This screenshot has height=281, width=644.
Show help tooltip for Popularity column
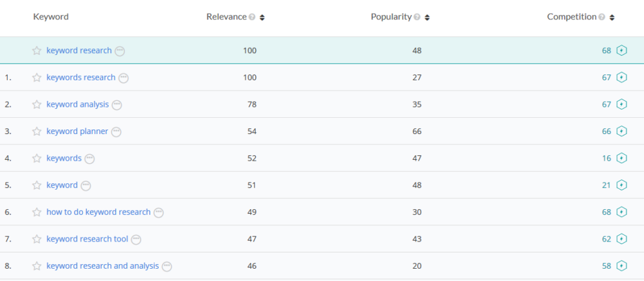[417, 17]
